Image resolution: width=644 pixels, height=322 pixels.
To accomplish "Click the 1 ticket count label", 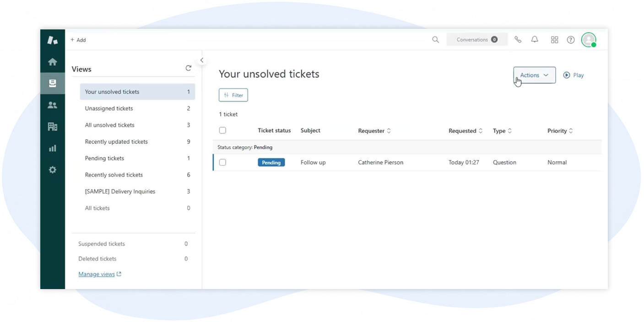I will (228, 114).
